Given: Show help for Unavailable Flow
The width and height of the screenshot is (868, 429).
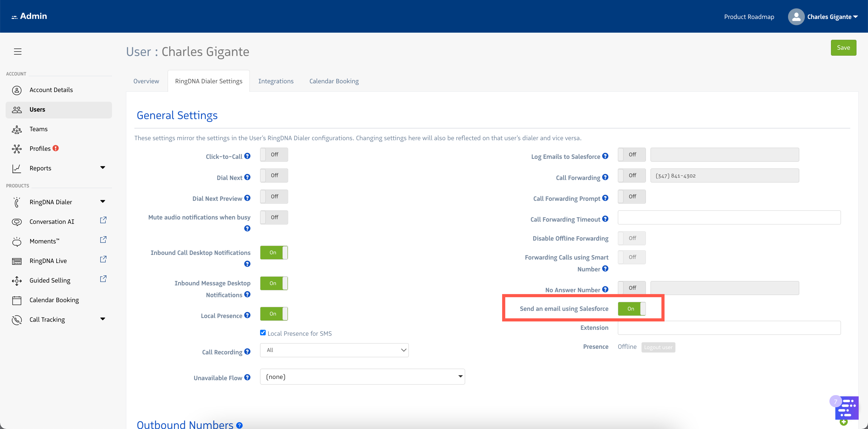Looking at the screenshot, I should (247, 377).
